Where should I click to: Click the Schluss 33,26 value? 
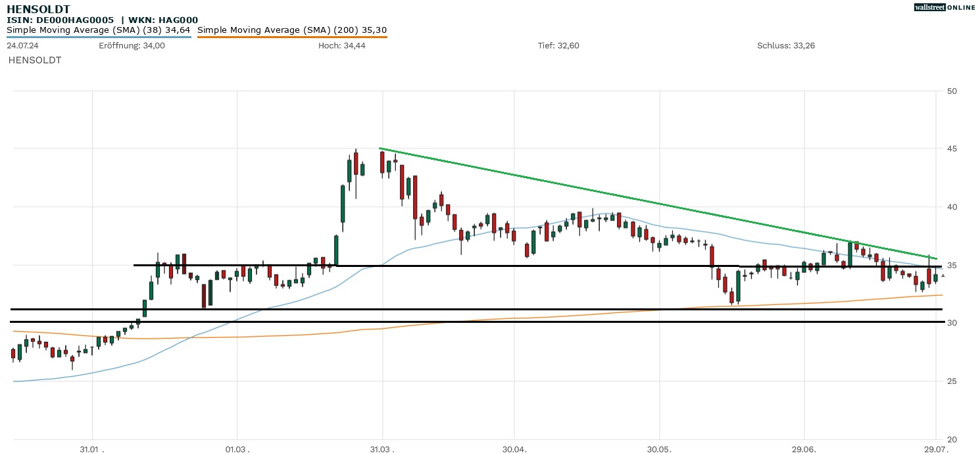tap(786, 45)
